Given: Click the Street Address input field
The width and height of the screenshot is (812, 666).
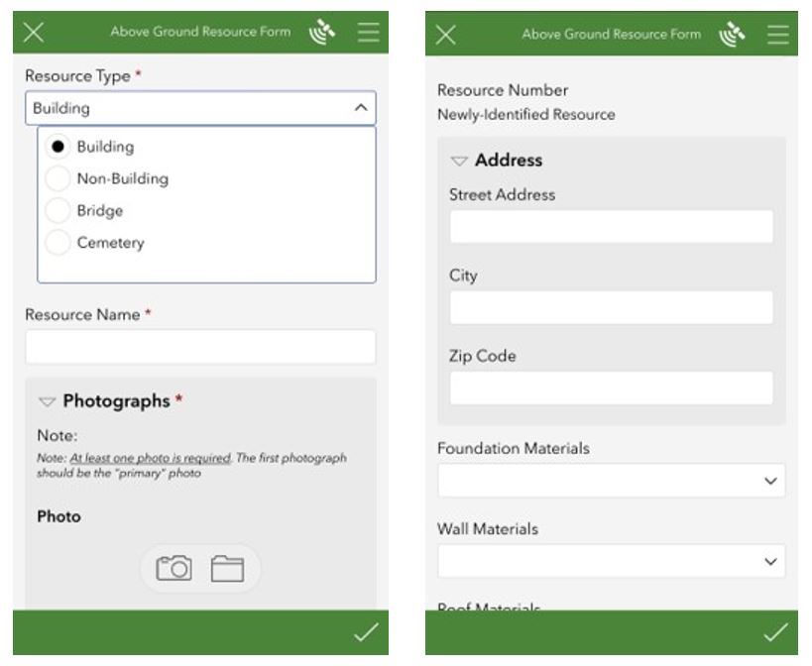Looking at the screenshot, I should [x=611, y=226].
